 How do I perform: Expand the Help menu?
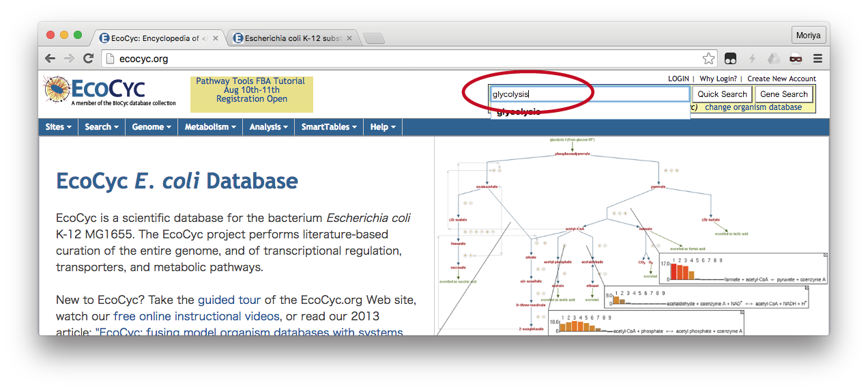pyautogui.click(x=383, y=127)
